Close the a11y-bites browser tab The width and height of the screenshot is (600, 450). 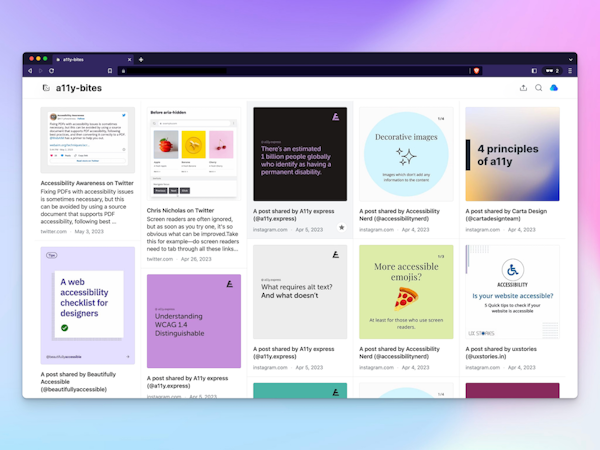coord(129,59)
